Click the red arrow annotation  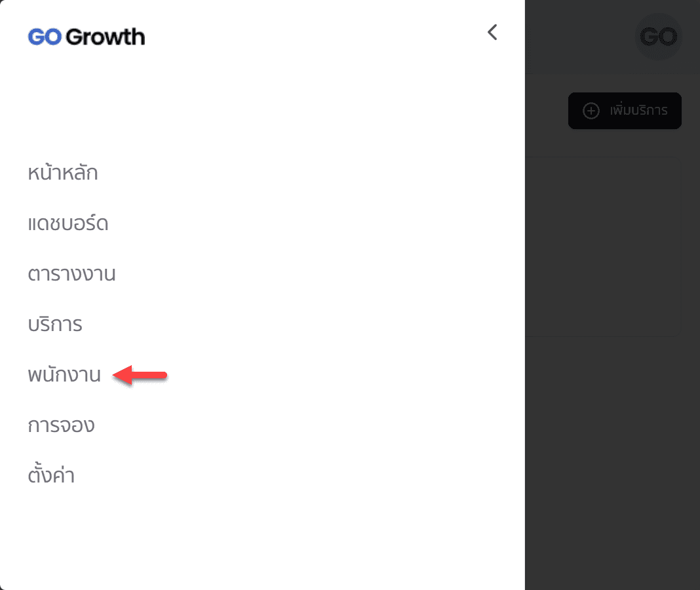pyautogui.click(x=140, y=376)
